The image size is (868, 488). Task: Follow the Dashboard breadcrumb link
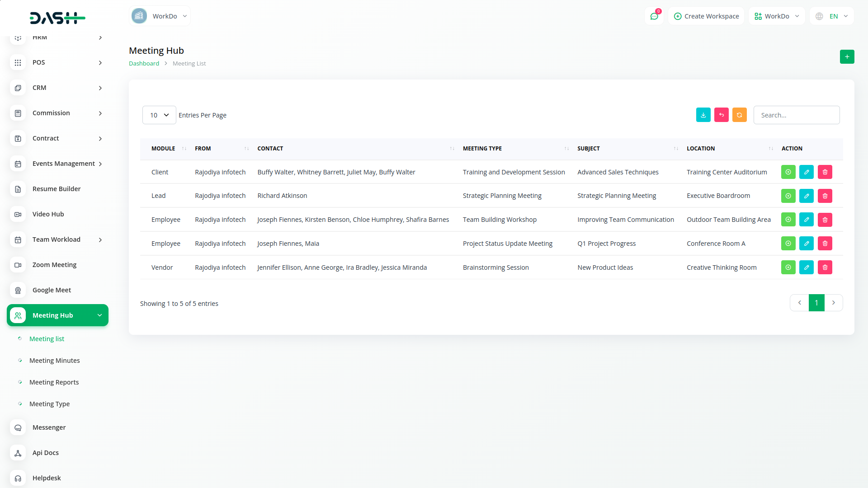144,64
